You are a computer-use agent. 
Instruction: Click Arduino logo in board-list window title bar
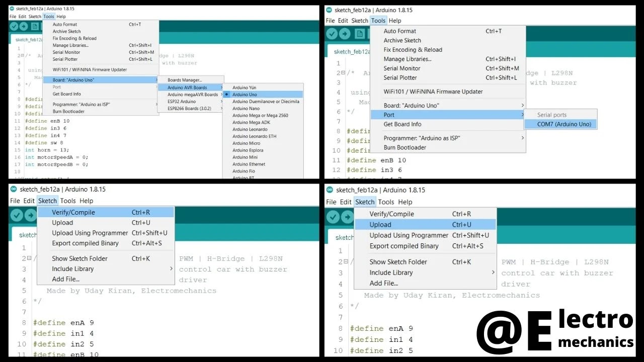(x=12, y=9)
